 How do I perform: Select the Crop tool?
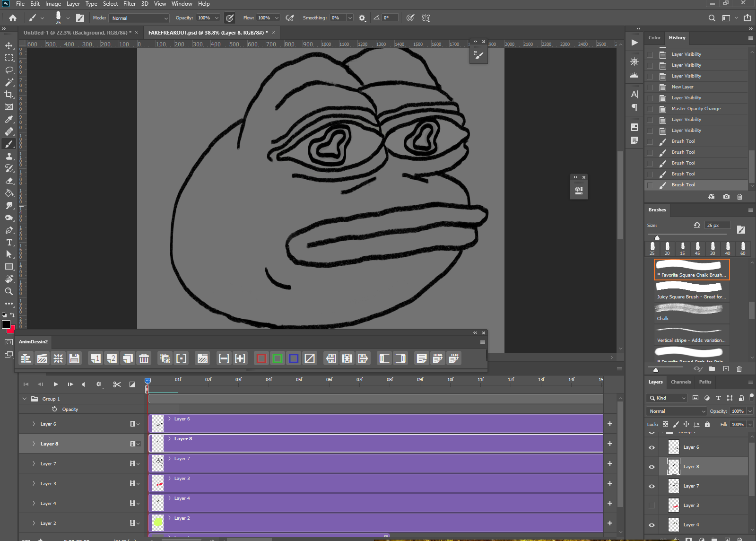[9, 95]
